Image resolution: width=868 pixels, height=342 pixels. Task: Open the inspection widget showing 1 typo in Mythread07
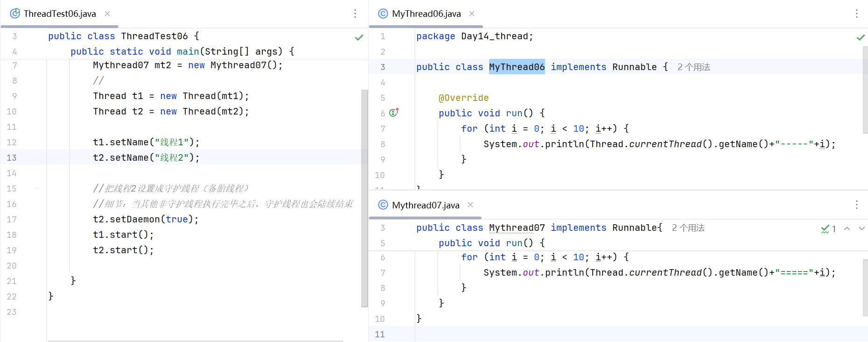point(828,229)
